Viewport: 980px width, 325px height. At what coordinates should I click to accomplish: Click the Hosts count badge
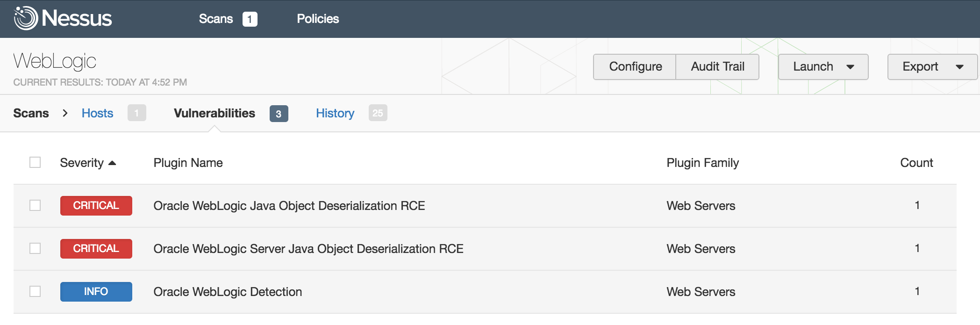pos(137,113)
